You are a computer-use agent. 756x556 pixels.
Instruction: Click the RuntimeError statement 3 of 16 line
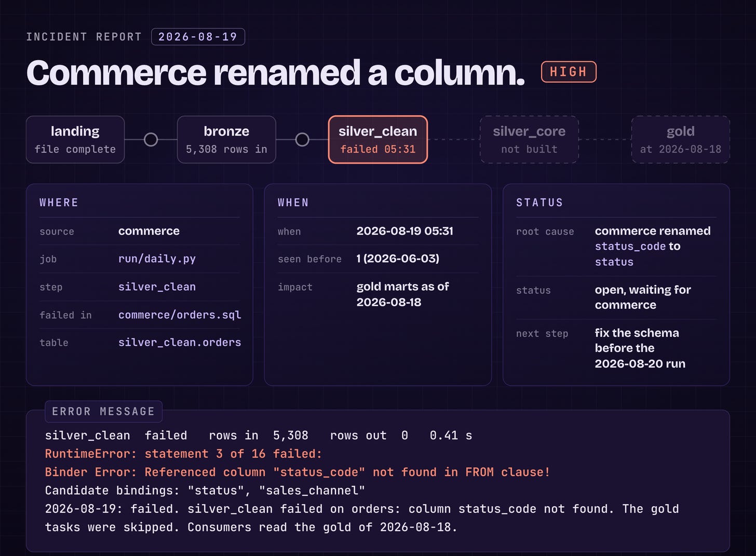pos(183,454)
